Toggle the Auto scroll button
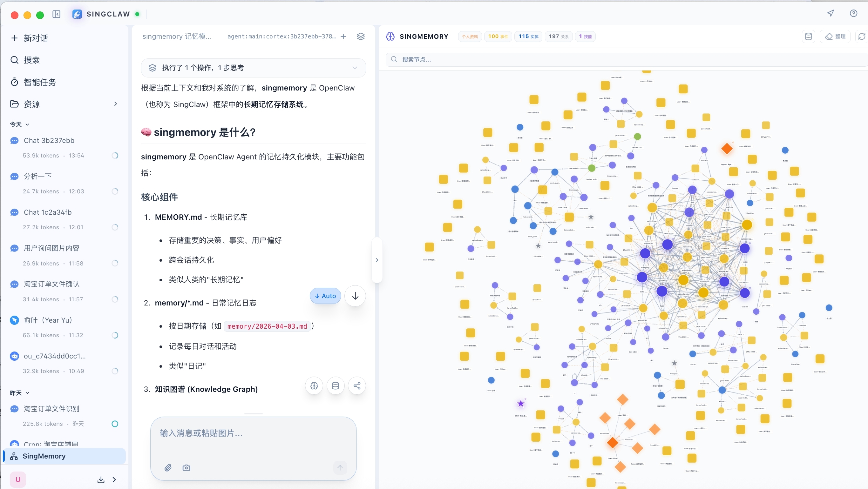Viewport: 868px width, 489px height. pyautogui.click(x=325, y=296)
